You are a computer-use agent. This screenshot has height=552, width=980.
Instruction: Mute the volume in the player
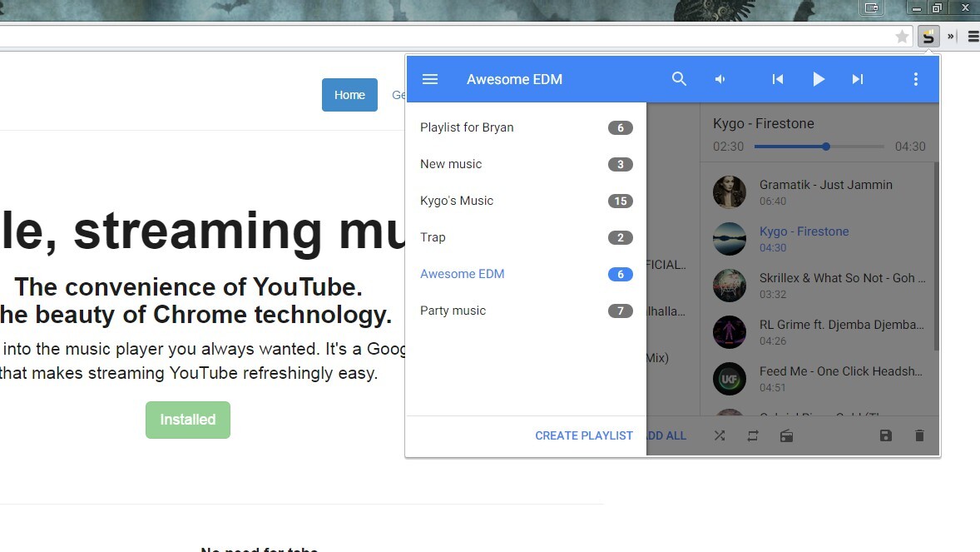coord(720,78)
